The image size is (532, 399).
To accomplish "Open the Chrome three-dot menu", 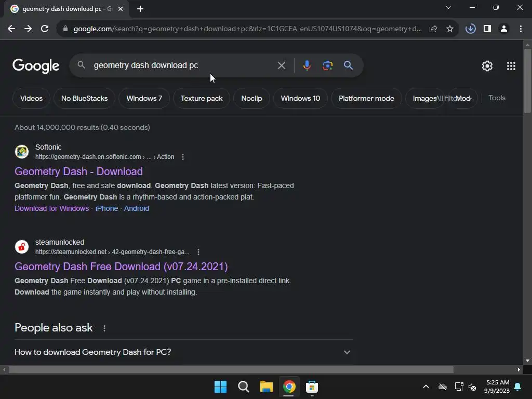I will click(521, 29).
